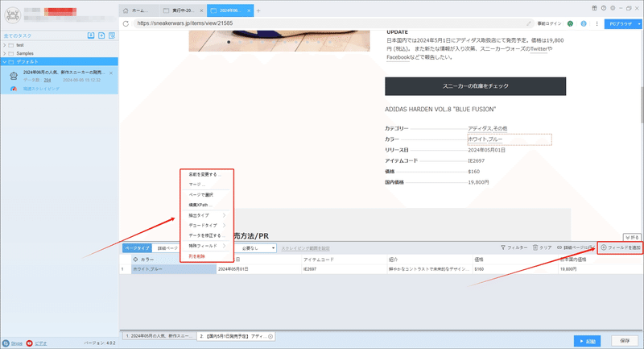Open settings gear in title bar

tap(613, 8)
